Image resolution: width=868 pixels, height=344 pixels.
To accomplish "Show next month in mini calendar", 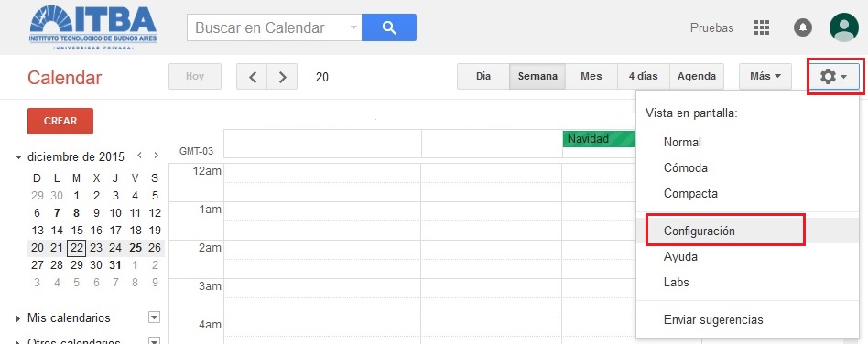I will [157, 156].
